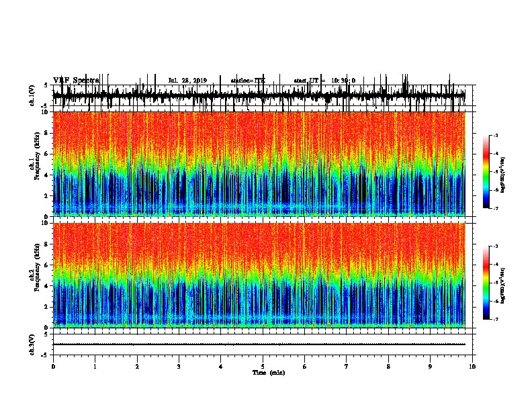Click the ch.1 spectrogram plot area
This screenshot has width=532, height=411.
259,164
